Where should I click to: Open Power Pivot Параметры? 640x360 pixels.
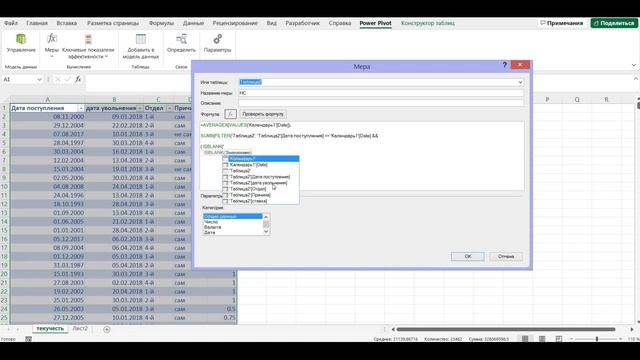pyautogui.click(x=217, y=43)
